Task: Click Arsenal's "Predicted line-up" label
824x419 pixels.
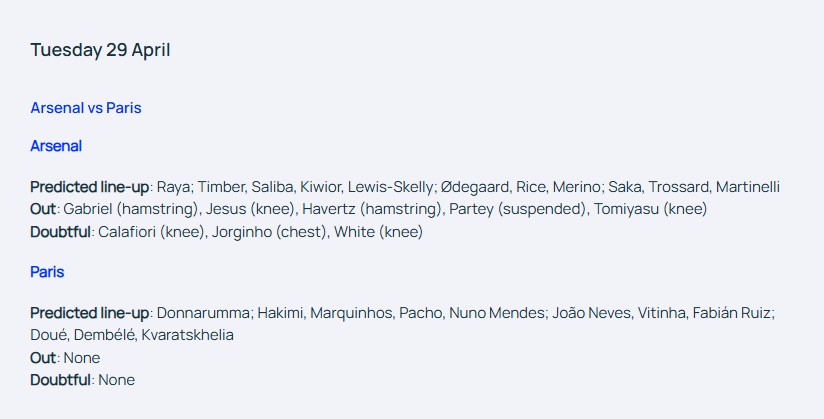Action: tap(90, 187)
